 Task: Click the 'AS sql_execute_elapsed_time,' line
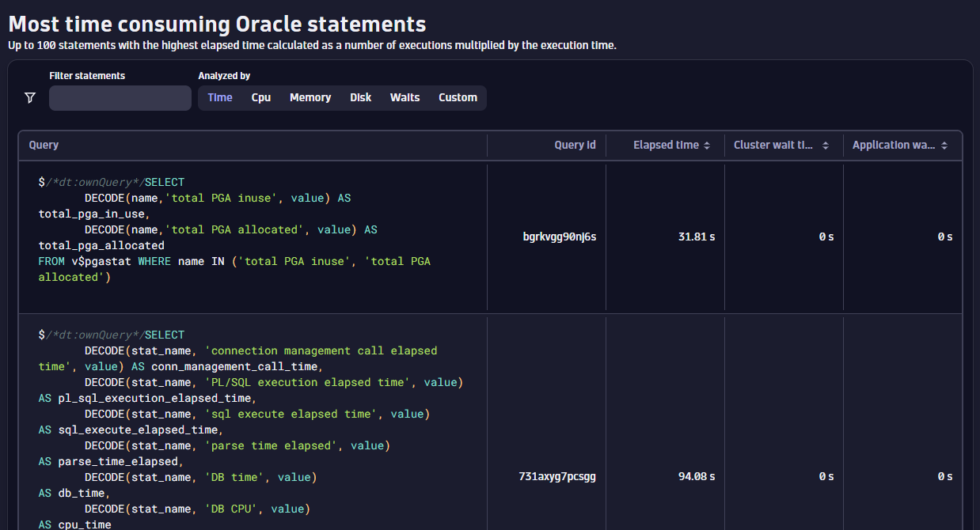click(x=131, y=430)
